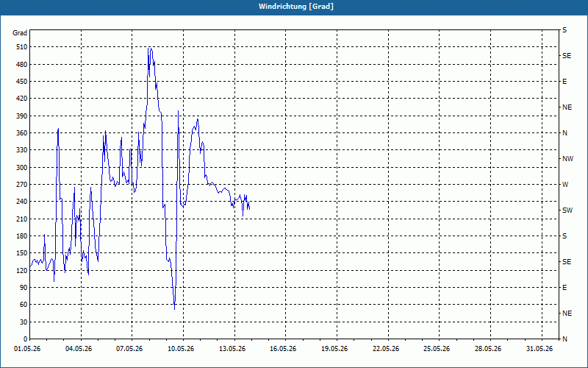Select the "S" compass label beside the 180 gridline
Viewport: 588px width, 368px height.
(x=564, y=236)
